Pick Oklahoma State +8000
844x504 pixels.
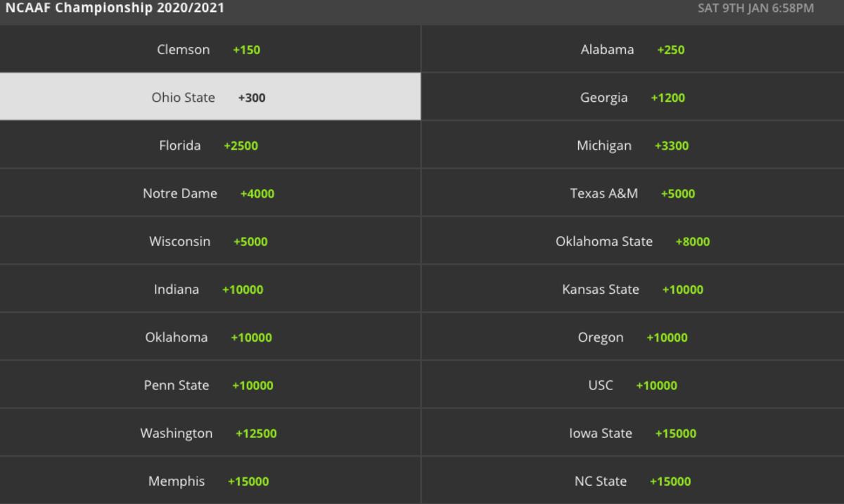tap(632, 241)
